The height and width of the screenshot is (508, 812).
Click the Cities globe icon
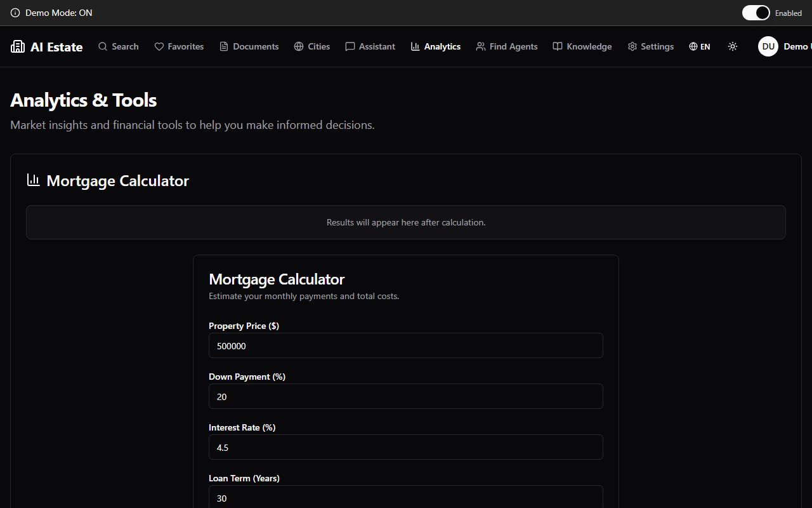pos(299,46)
